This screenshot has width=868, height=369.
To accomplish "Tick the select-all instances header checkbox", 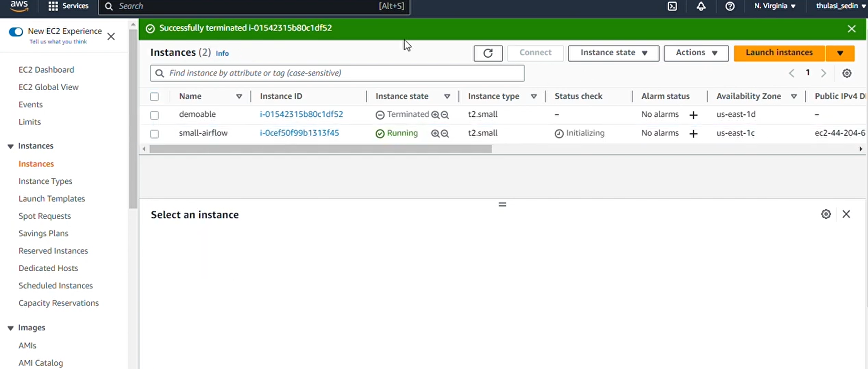I will coord(154,96).
